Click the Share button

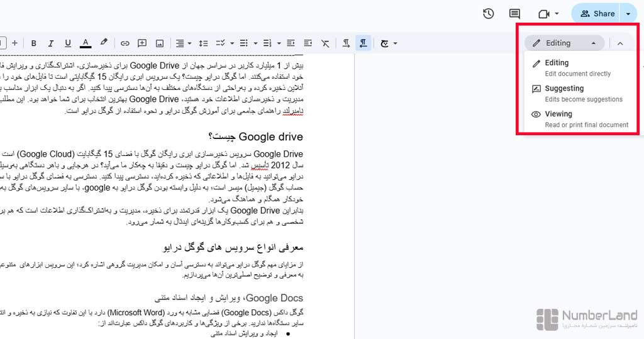pos(597,14)
